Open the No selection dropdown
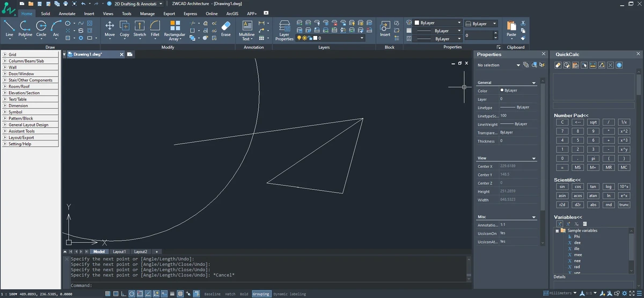644x298 pixels. click(x=499, y=65)
